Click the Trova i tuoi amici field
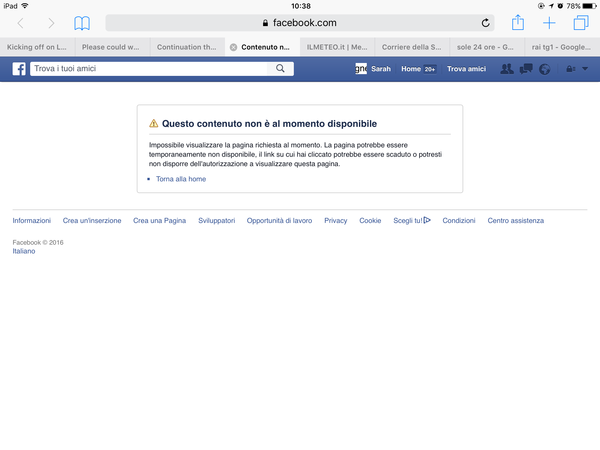 150,69
